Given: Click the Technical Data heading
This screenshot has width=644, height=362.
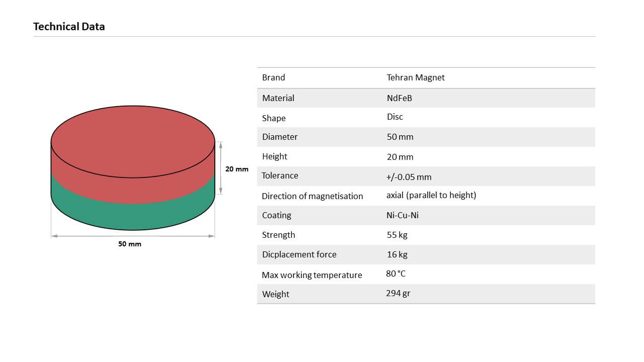Looking at the screenshot, I should (x=69, y=27).
